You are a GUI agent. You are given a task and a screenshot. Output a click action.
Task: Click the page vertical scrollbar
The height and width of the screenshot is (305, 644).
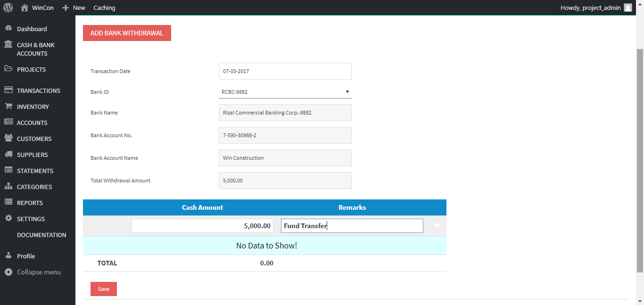click(x=640, y=160)
